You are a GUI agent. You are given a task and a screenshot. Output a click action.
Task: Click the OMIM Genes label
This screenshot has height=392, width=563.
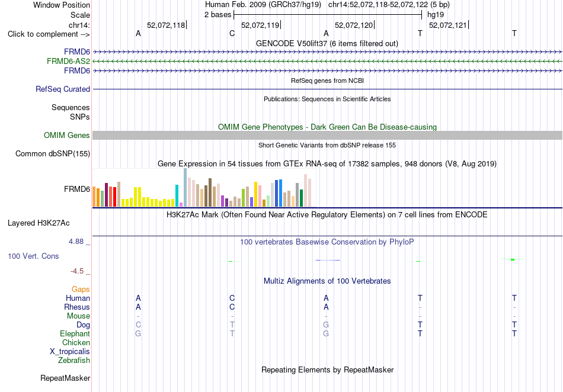[x=66, y=135]
